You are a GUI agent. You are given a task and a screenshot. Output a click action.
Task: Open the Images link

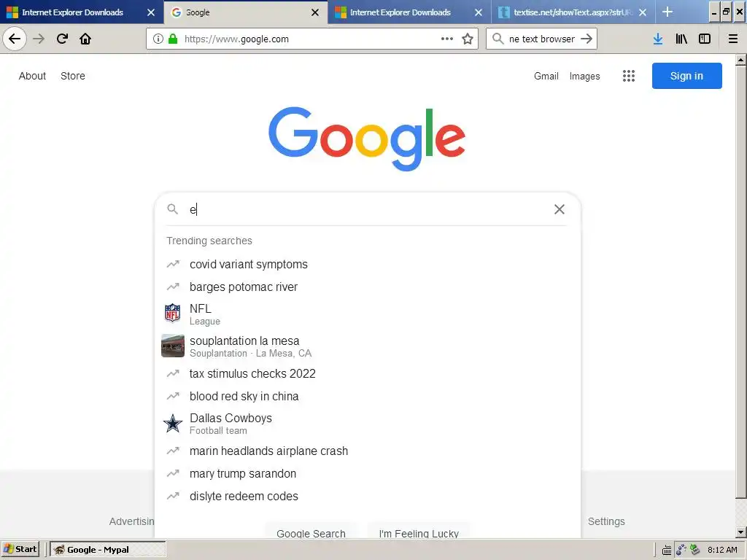pos(584,76)
